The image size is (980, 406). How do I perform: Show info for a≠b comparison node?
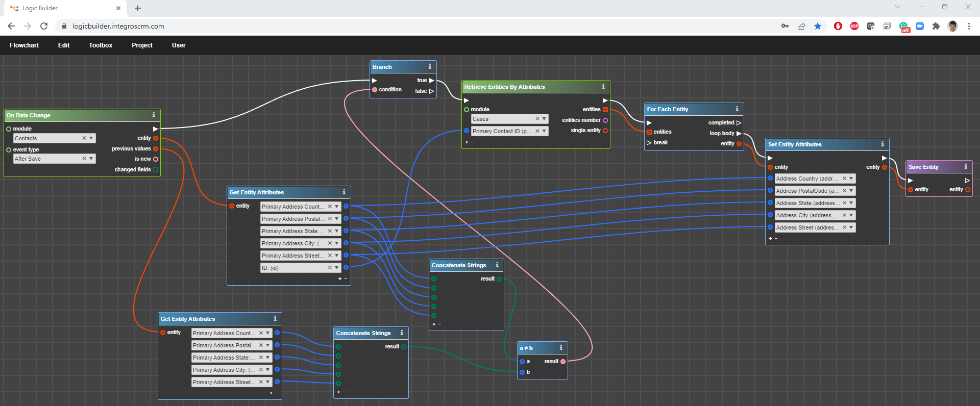click(561, 347)
